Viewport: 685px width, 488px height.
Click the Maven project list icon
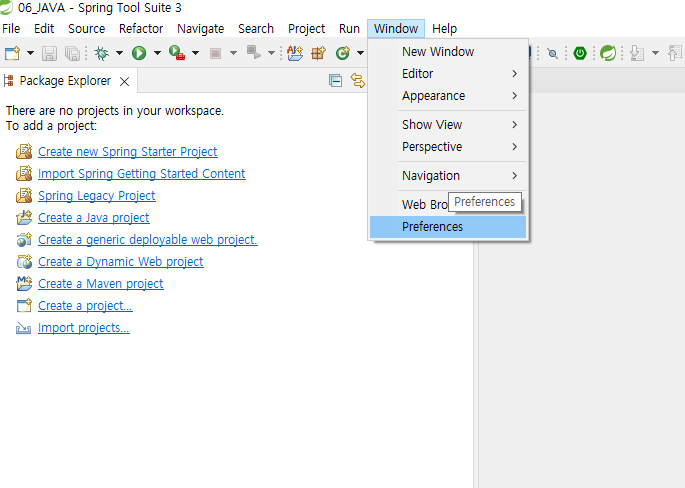click(x=24, y=283)
